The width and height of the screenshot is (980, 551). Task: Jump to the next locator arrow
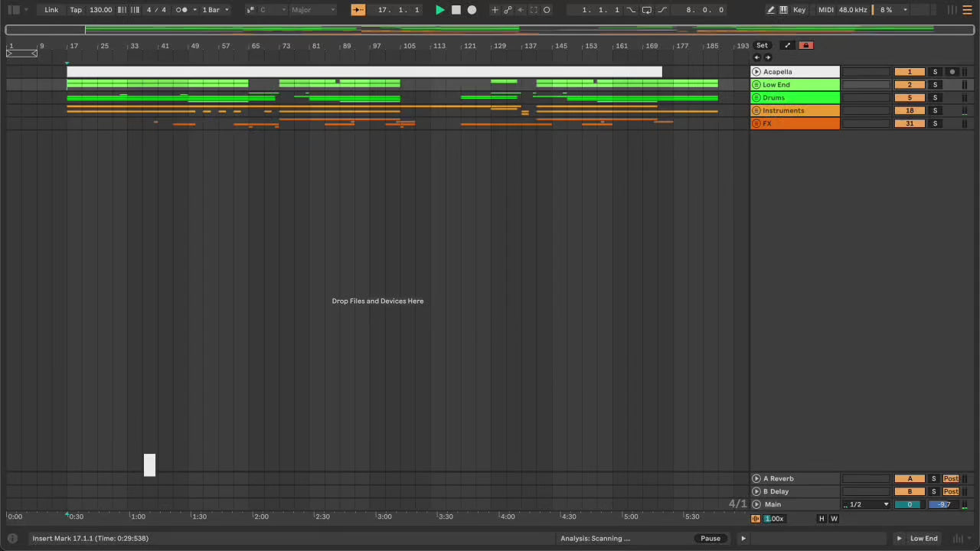pyautogui.click(x=768, y=57)
